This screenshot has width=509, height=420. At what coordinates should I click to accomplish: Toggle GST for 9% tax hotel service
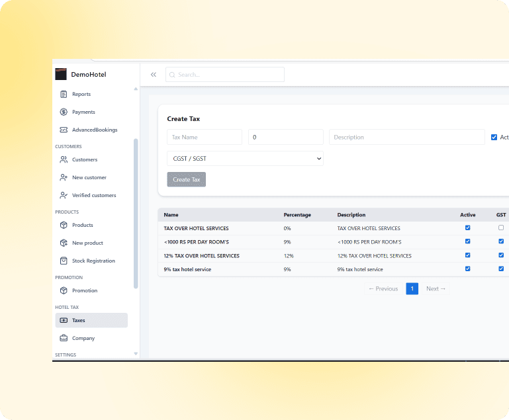501,269
